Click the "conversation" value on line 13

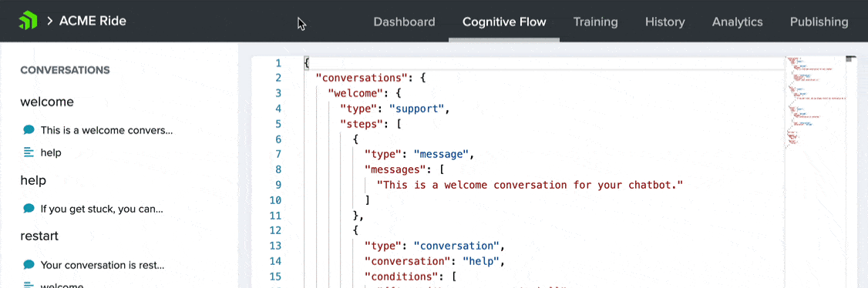[x=456, y=246]
